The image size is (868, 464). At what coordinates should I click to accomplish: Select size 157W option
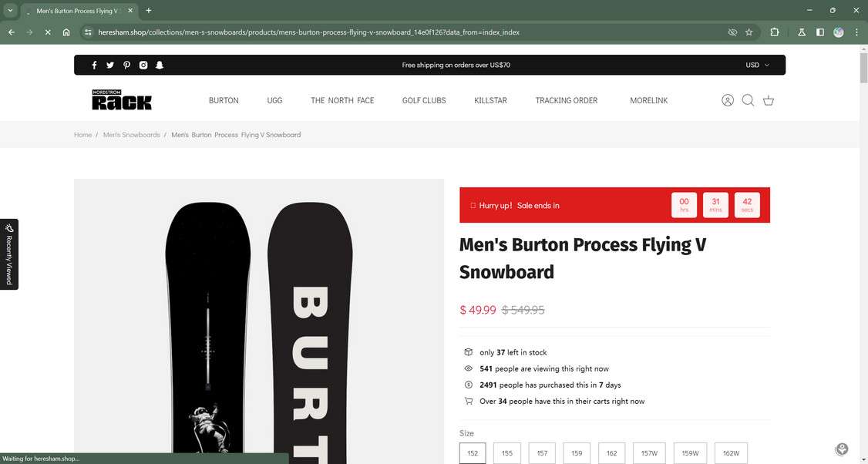pyautogui.click(x=649, y=453)
